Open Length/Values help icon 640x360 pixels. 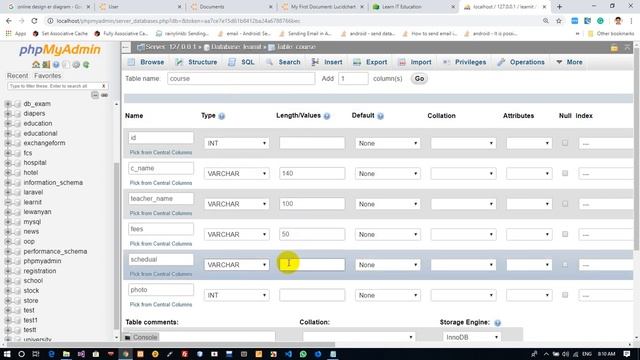327,116
